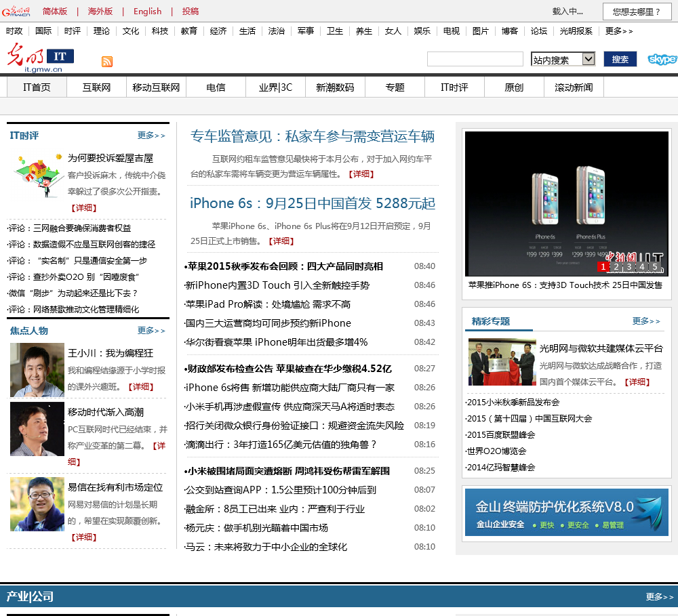Jump to slideshow slide 2
The width and height of the screenshot is (678, 616).
616,267
